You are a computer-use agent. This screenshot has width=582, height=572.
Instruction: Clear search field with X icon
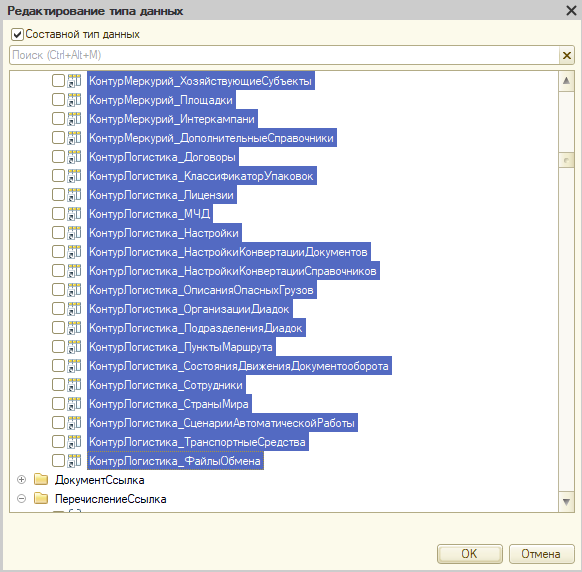tap(567, 55)
